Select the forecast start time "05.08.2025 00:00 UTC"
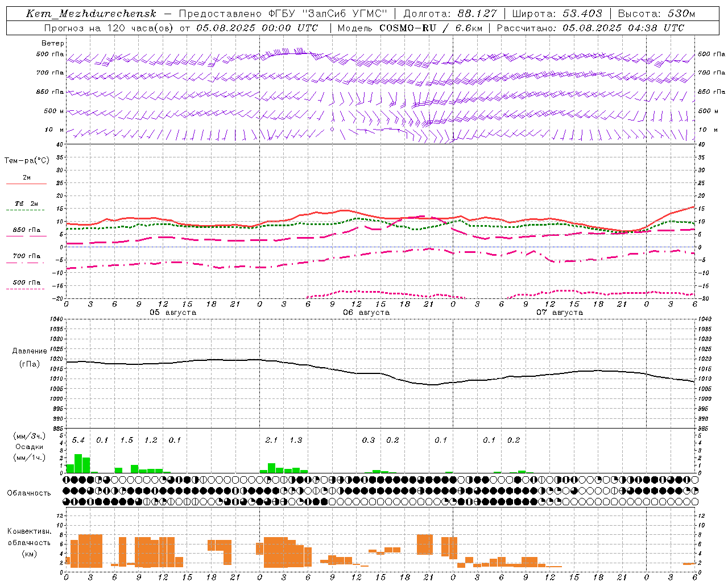This screenshot has height=582, width=728. (x=257, y=28)
